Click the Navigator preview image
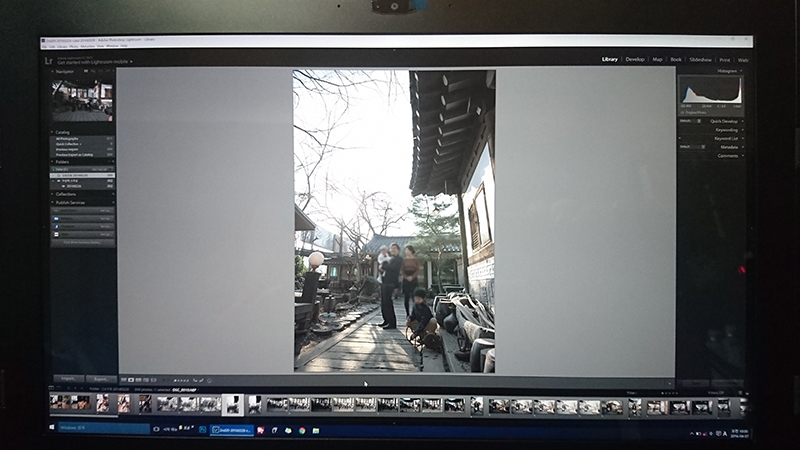This screenshot has width=800, height=450. click(x=82, y=100)
